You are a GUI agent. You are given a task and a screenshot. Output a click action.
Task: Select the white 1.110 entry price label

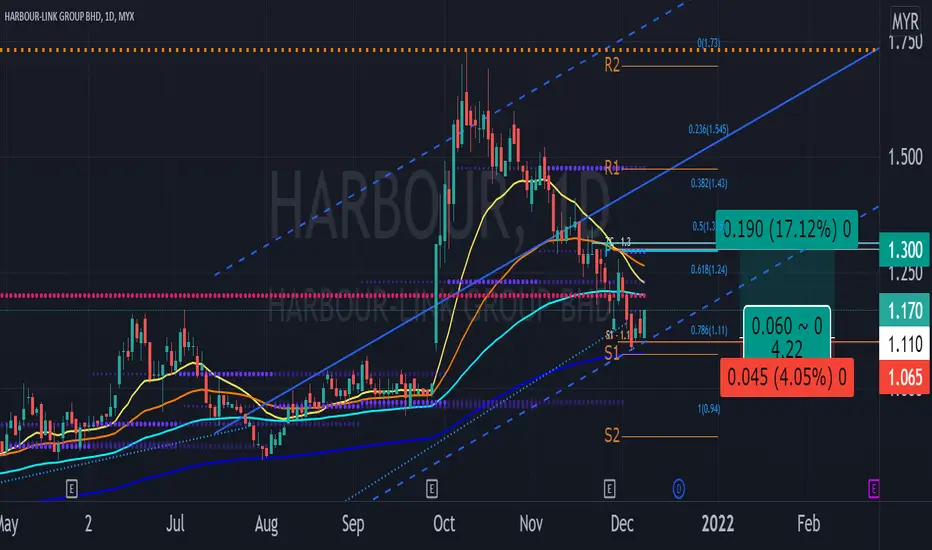[x=905, y=344]
